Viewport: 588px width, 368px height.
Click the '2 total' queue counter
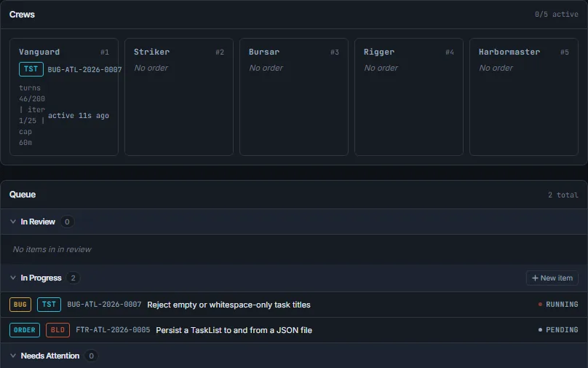point(563,195)
